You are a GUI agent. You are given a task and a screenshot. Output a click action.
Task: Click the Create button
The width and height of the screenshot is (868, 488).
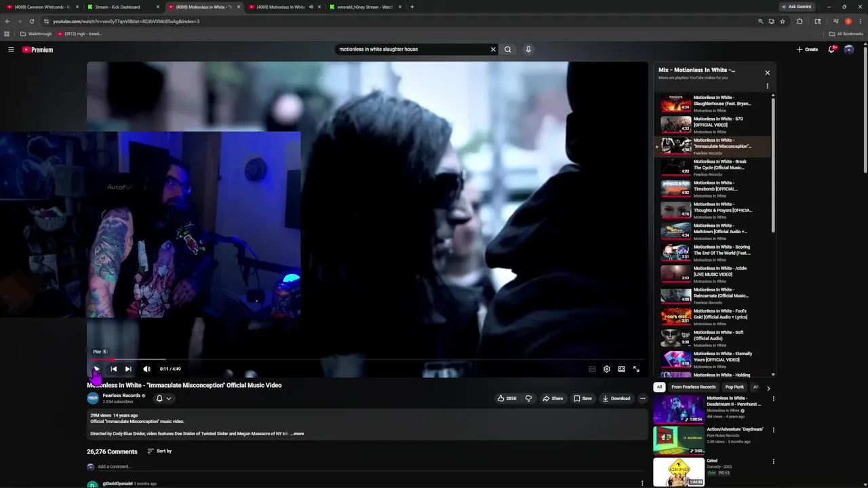tap(807, 49)
